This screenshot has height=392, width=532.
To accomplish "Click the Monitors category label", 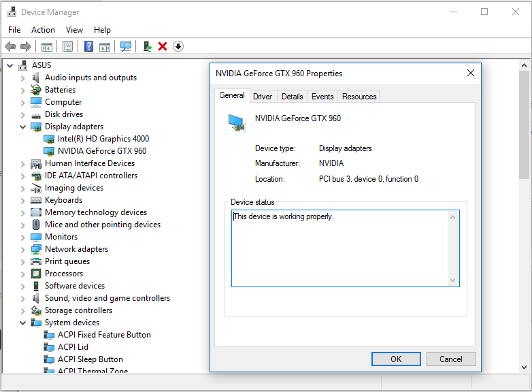I will click(x=61, y=237).
